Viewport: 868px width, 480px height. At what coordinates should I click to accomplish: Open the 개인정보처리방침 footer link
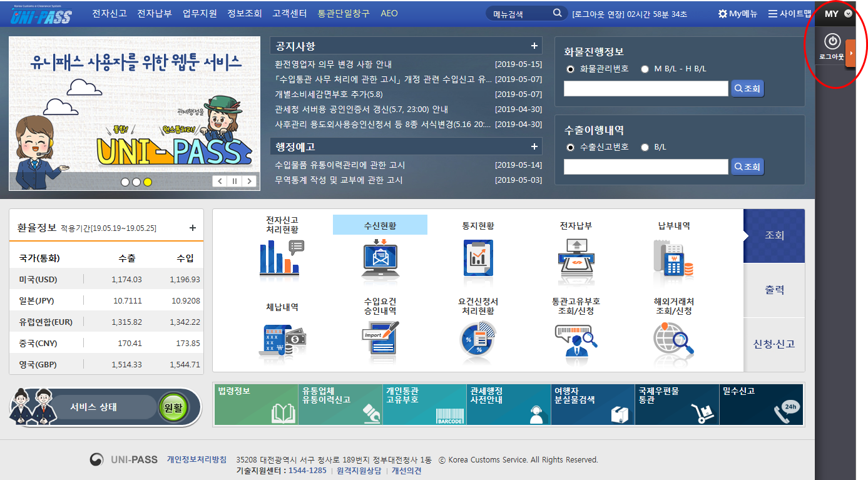[x=197, y=459]
